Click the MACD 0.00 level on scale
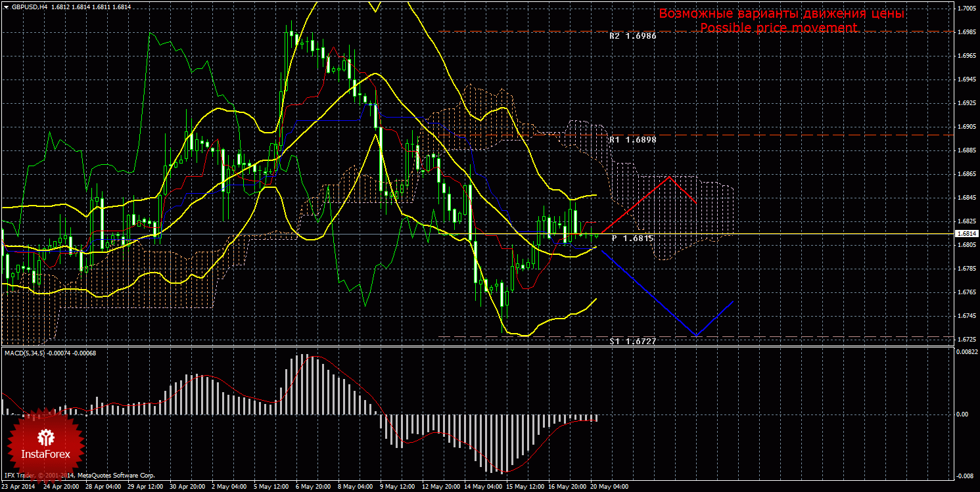 962,414
